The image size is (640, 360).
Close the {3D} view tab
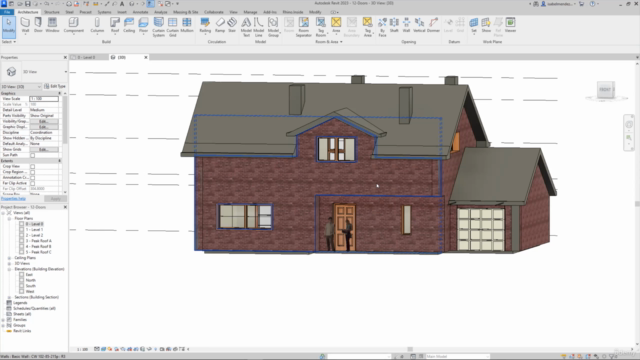pos(146,58)
